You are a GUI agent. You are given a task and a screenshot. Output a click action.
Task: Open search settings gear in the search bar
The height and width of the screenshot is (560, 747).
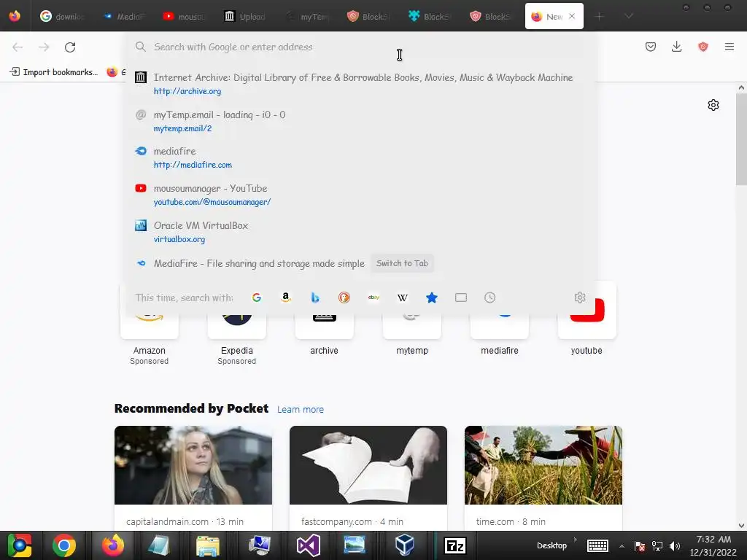(579, 297)
